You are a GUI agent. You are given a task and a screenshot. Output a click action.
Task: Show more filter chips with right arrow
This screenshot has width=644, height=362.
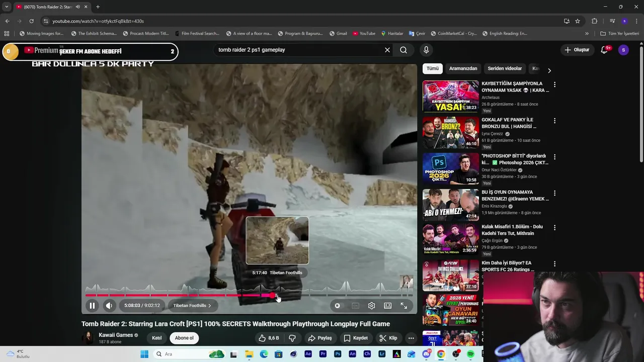coord(549,70)
